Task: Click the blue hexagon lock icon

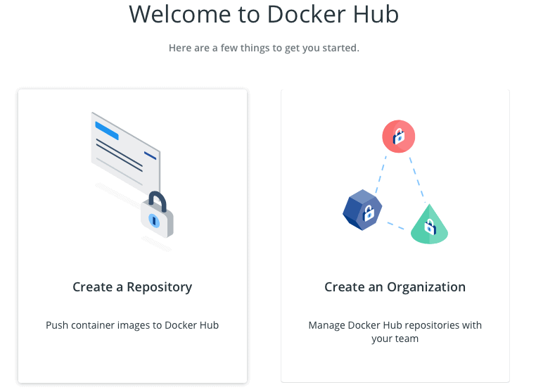Action: 362,210
